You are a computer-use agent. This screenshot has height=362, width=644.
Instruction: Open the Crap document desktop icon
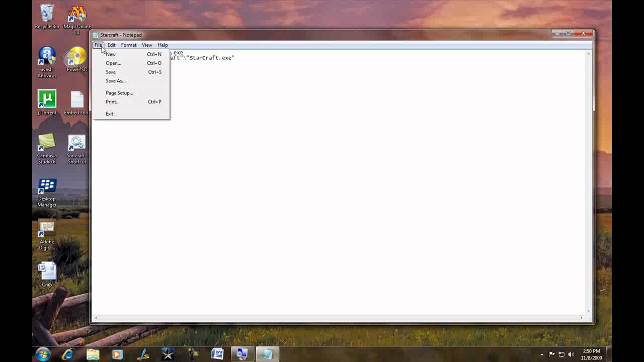[47, 275]
